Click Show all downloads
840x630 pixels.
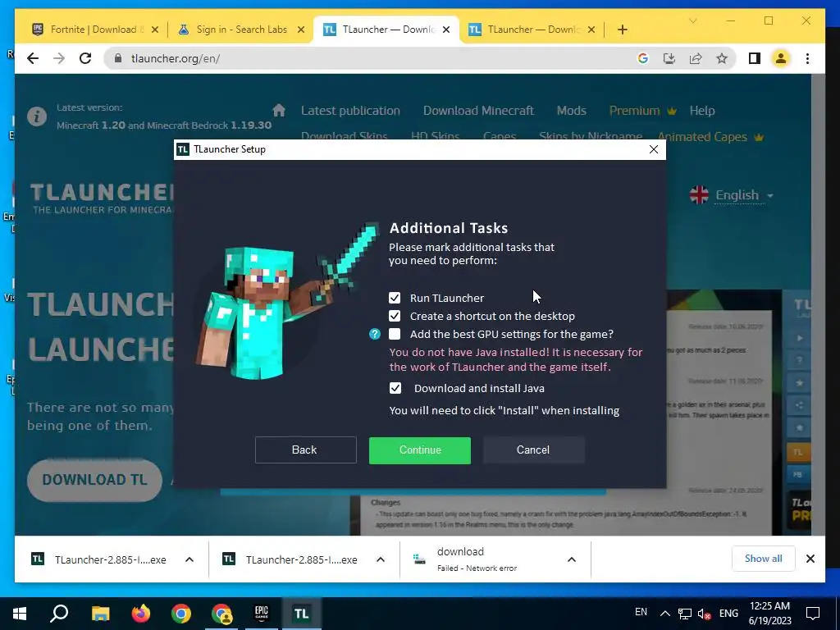764,559
